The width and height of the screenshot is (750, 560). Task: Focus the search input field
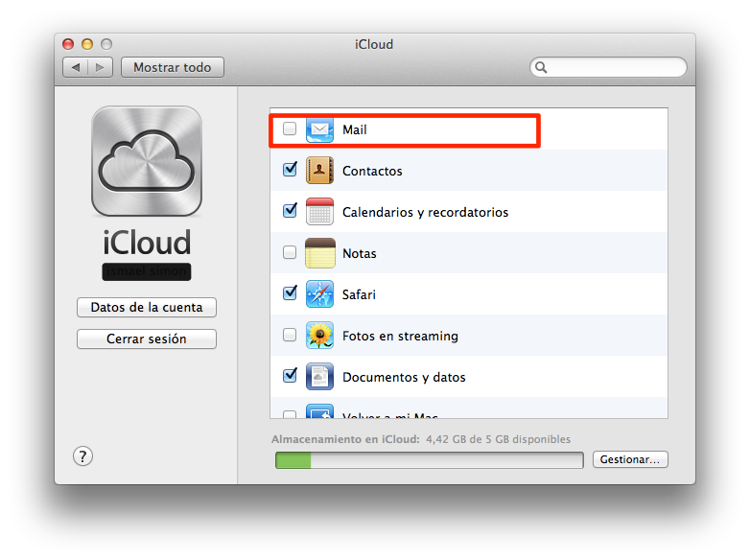pos(608,67)
